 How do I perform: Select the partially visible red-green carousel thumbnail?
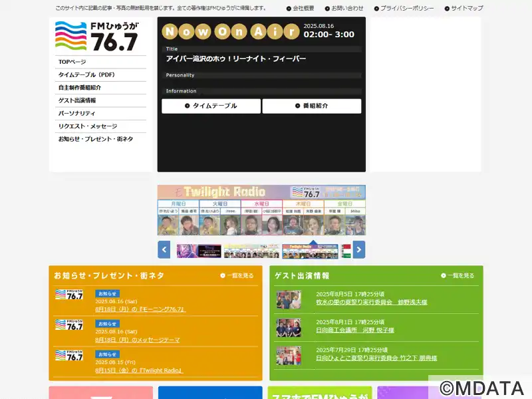click(x=346, y=251)
